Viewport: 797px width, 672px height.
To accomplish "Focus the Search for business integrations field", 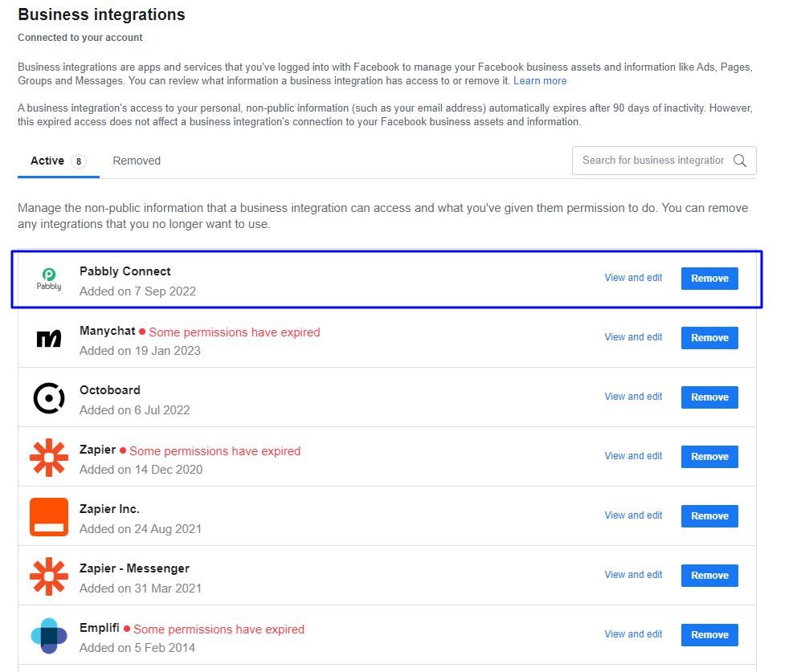I will [x=664, y=161].
